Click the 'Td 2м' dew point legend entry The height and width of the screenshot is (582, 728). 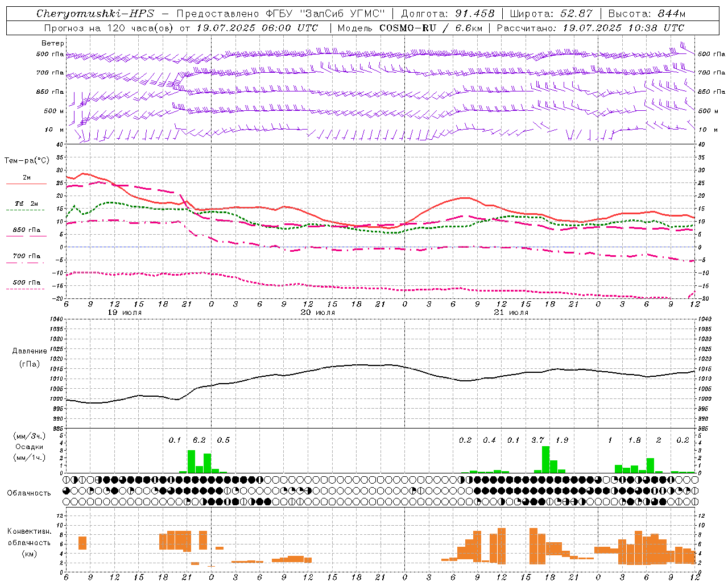(x=27, y=203)
